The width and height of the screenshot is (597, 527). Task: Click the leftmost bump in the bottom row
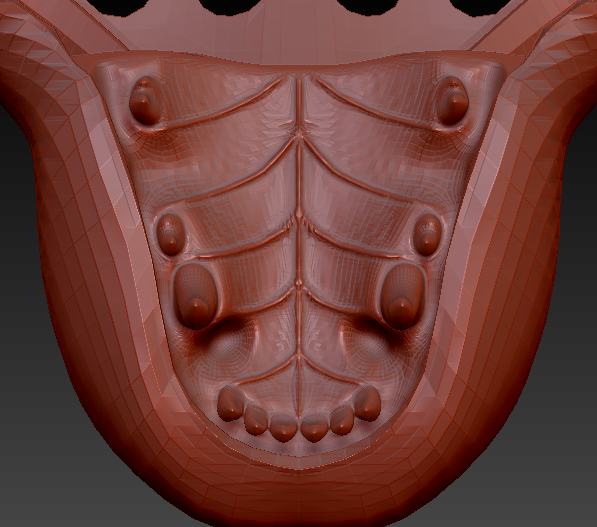pos(231,403)
